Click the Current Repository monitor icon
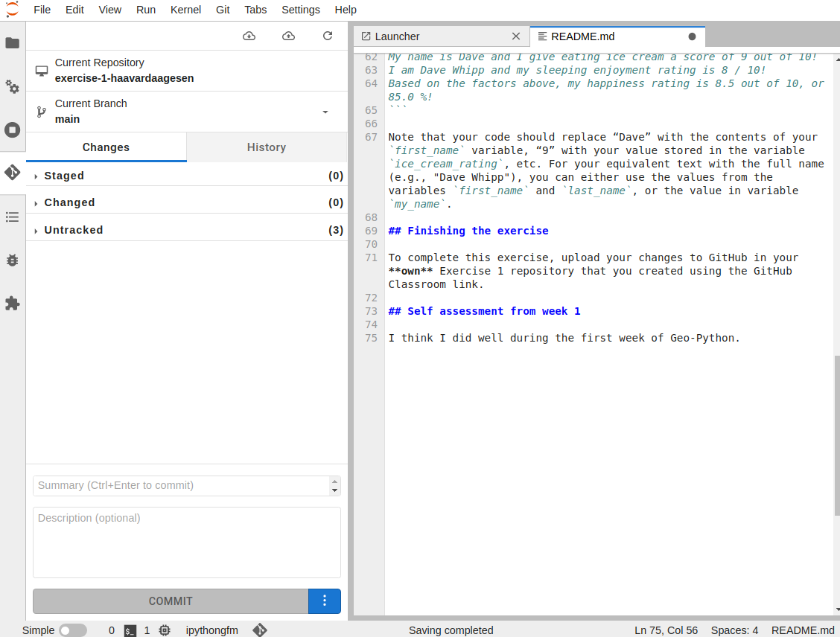 pos(42,71)
